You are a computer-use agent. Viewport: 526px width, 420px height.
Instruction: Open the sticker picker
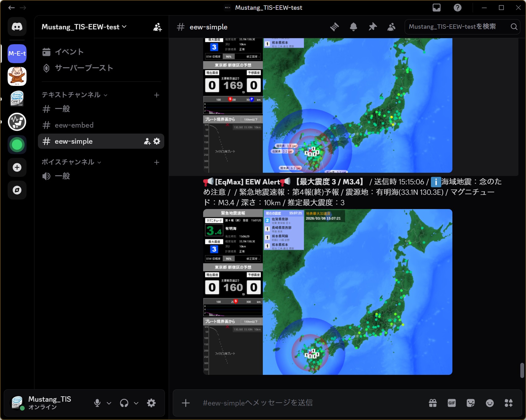click(x=471, y=403)
